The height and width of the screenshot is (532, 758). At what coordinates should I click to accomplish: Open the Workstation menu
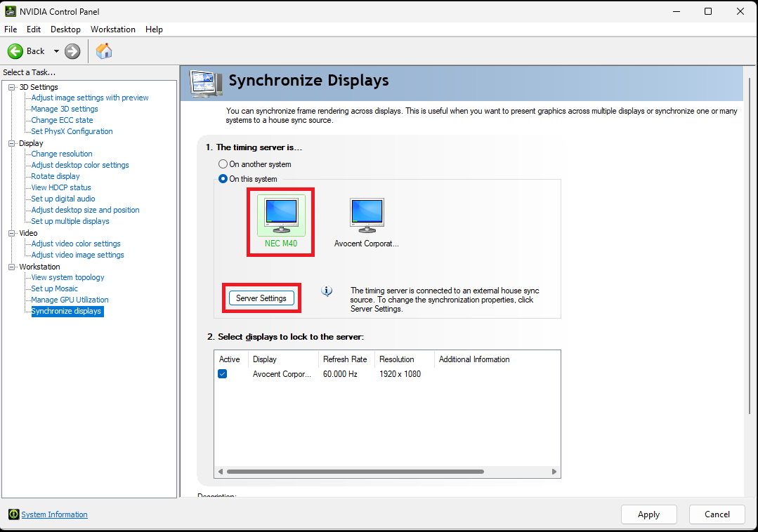click(x=112, y=29)
